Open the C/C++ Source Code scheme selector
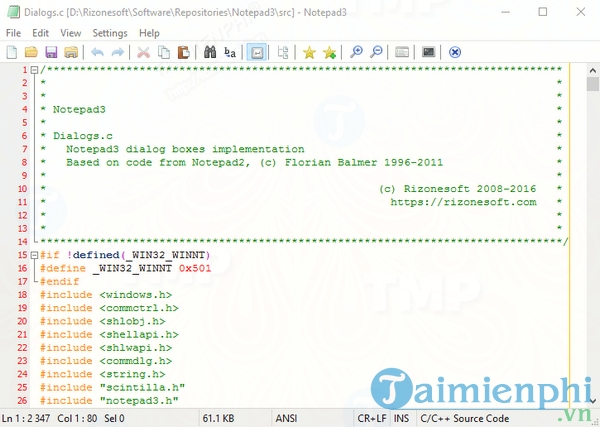Viewport: 600px width, 427px height. [x=465, y=418]
